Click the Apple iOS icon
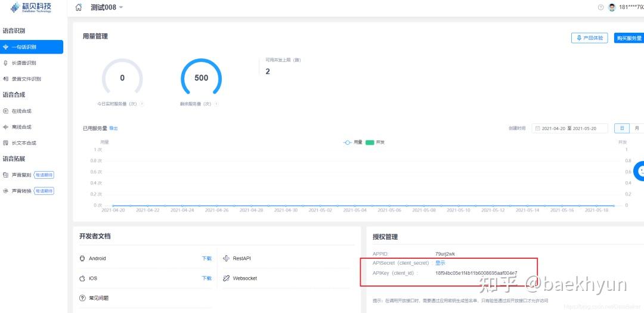 tap(82, 278)
